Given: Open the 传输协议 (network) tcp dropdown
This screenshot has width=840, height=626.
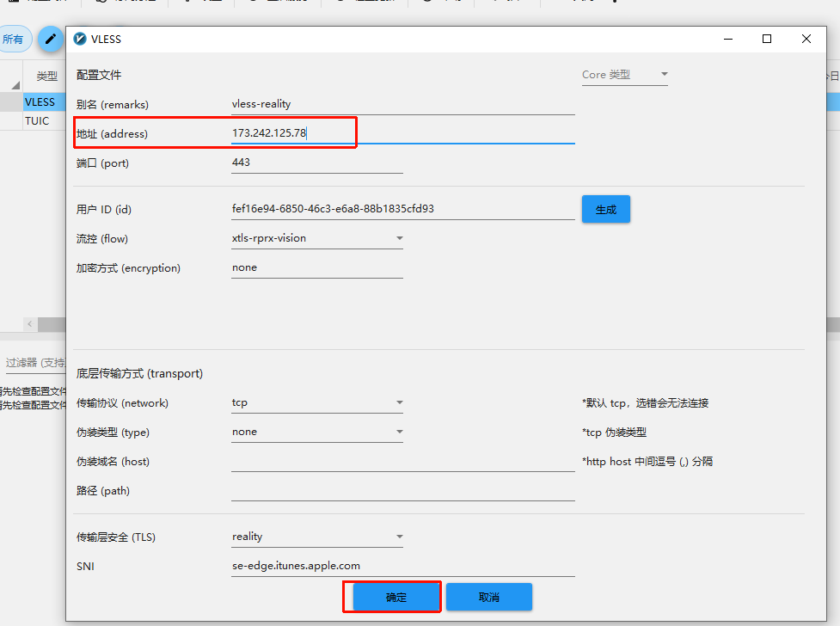Looking at the screenshot, I should (316, 402).
